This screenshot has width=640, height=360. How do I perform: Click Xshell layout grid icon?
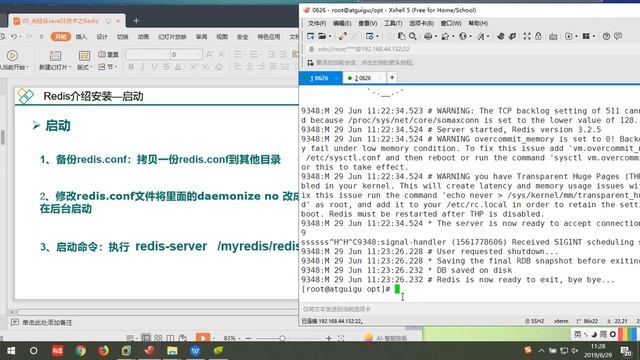pyautogui.click(x=586, y=36)
